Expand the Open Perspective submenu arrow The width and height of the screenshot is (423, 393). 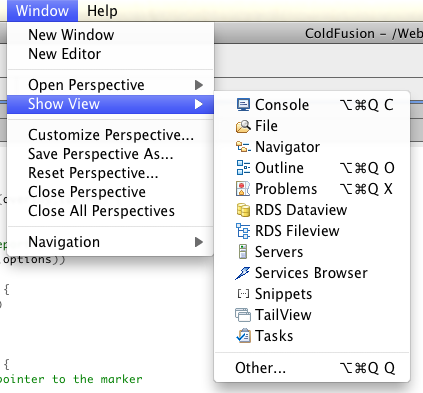199,85
